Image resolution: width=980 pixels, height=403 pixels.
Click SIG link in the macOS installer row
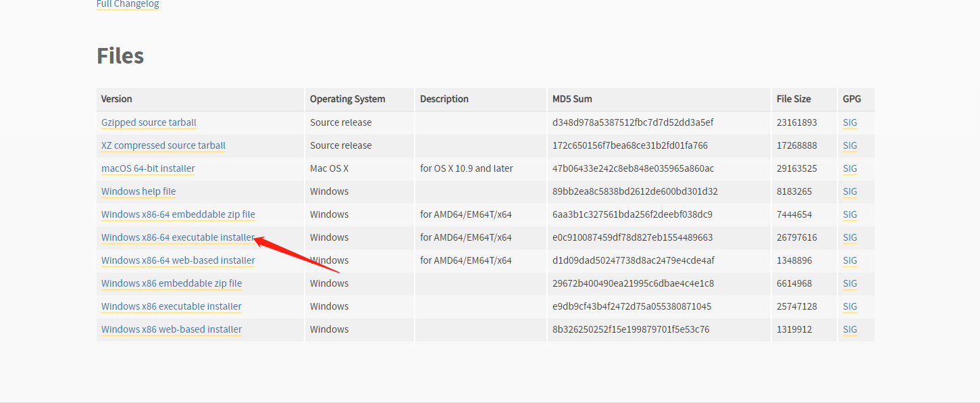[x=850, y=168]
